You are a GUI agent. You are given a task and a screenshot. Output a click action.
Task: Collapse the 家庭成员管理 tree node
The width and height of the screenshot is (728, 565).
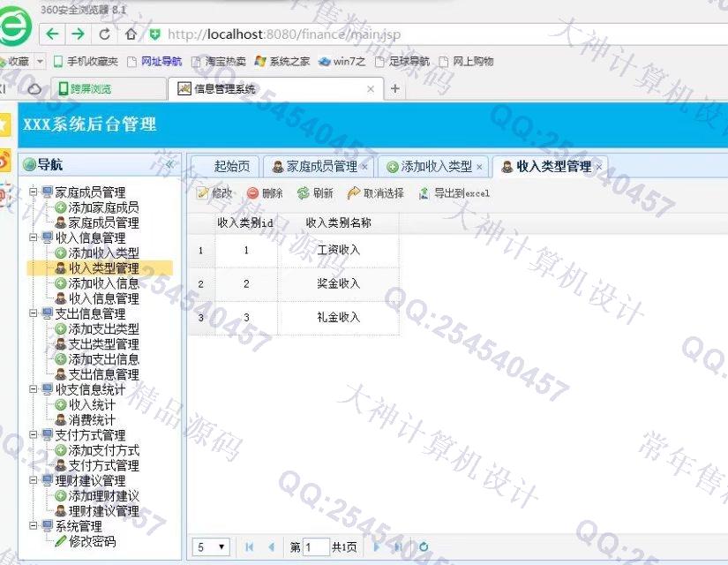[33, 192]
